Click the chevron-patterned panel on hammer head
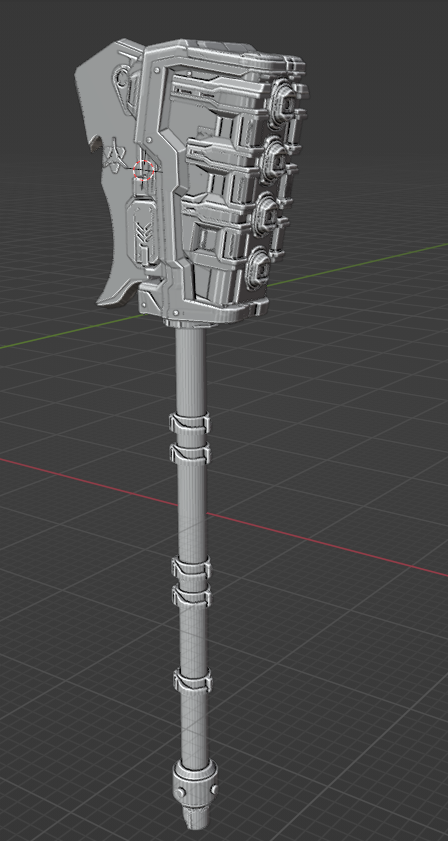Viewport: 448px width, 841px height. point(142,231)
